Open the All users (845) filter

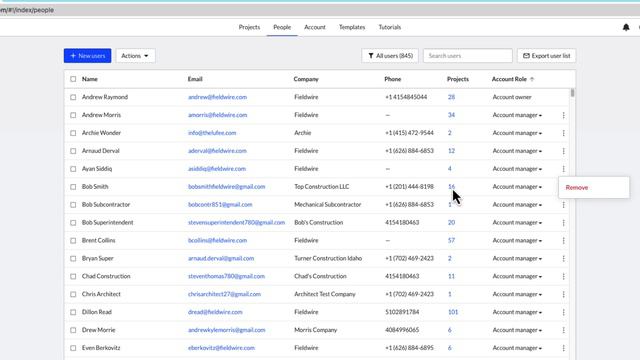(390, 56)
